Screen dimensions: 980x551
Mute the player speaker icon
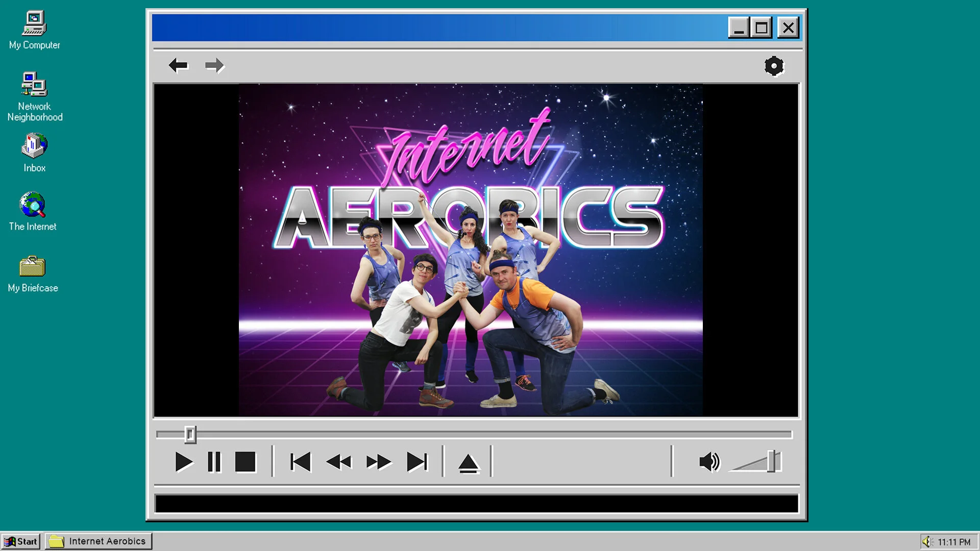point(709,462)
